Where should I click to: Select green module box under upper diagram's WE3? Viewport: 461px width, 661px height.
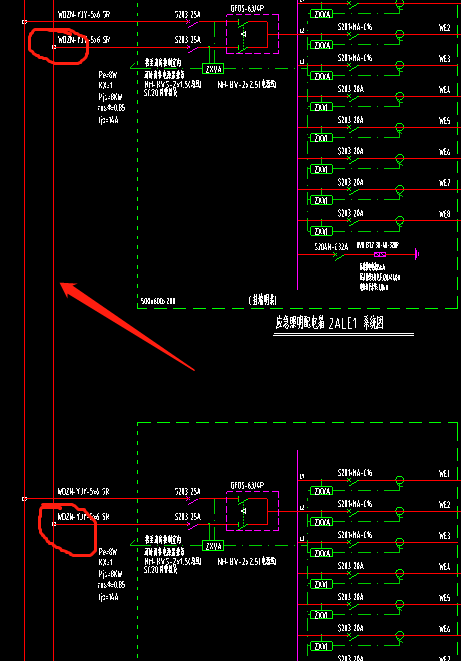321,76
